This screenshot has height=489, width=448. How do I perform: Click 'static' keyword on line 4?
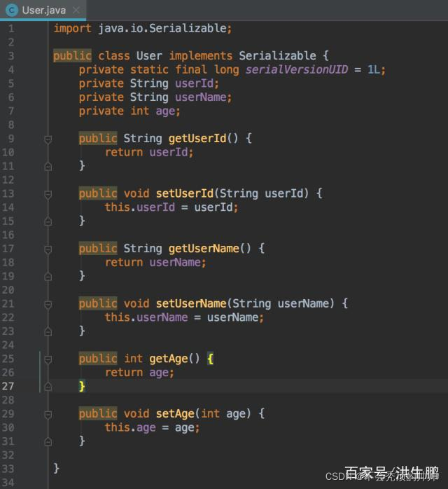[x=149, y=69]
